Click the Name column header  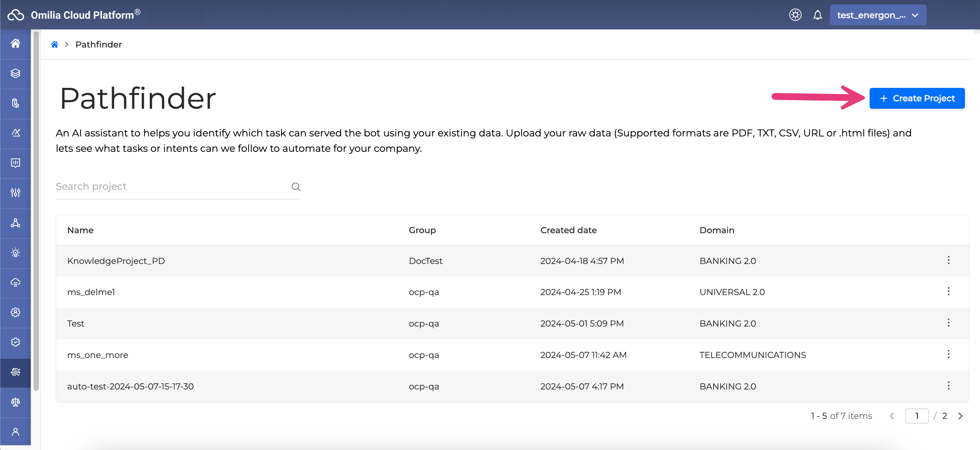[x=80, y=230]
